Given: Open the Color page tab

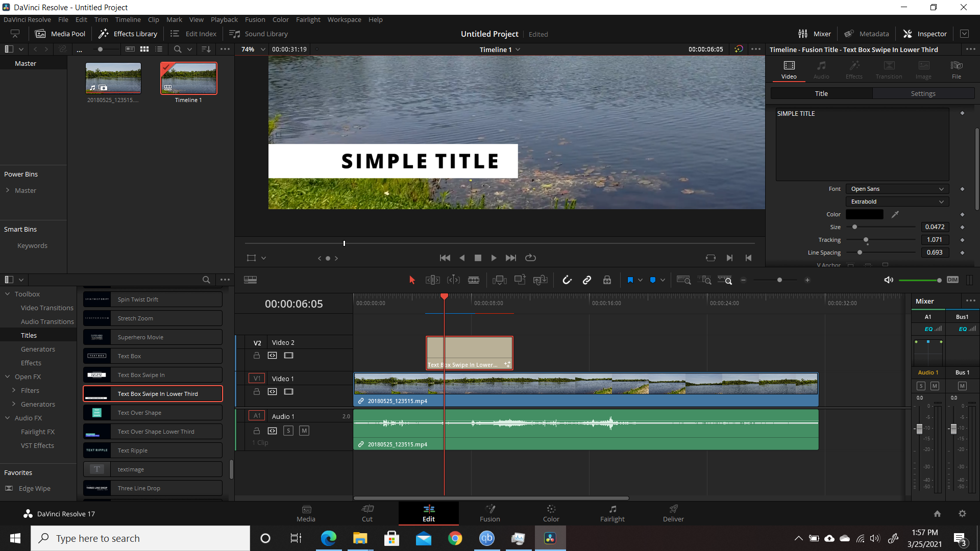Looking at the screenshot, I should (x=551, y=513).
